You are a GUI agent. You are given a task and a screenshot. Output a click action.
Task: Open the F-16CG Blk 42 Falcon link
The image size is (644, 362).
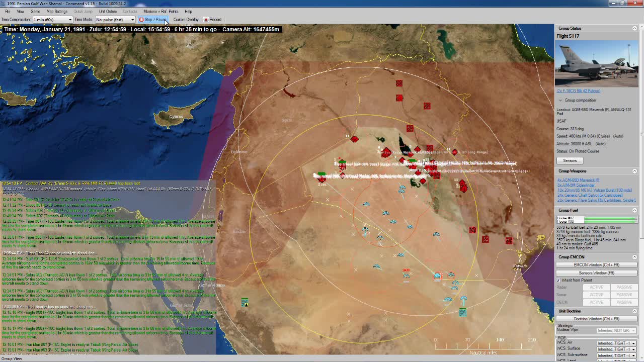click(x=578, y=91)
